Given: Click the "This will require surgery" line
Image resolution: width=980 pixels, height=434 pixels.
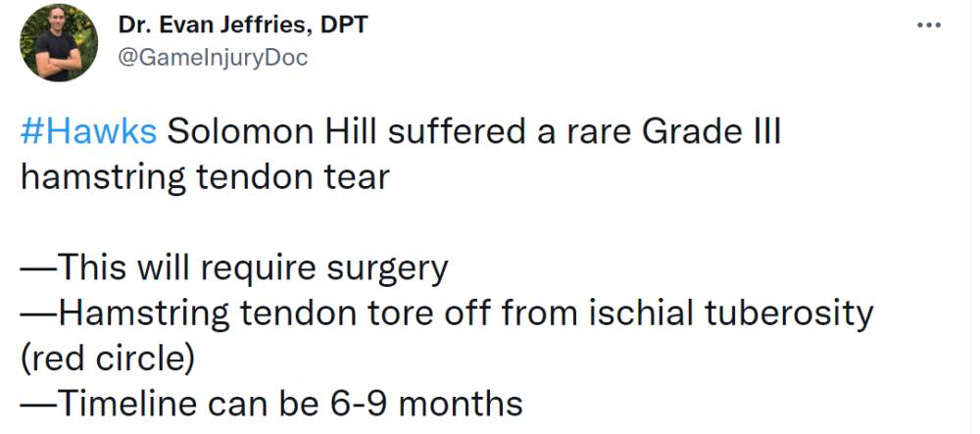Looking at the screenshot, I should 234,268.
